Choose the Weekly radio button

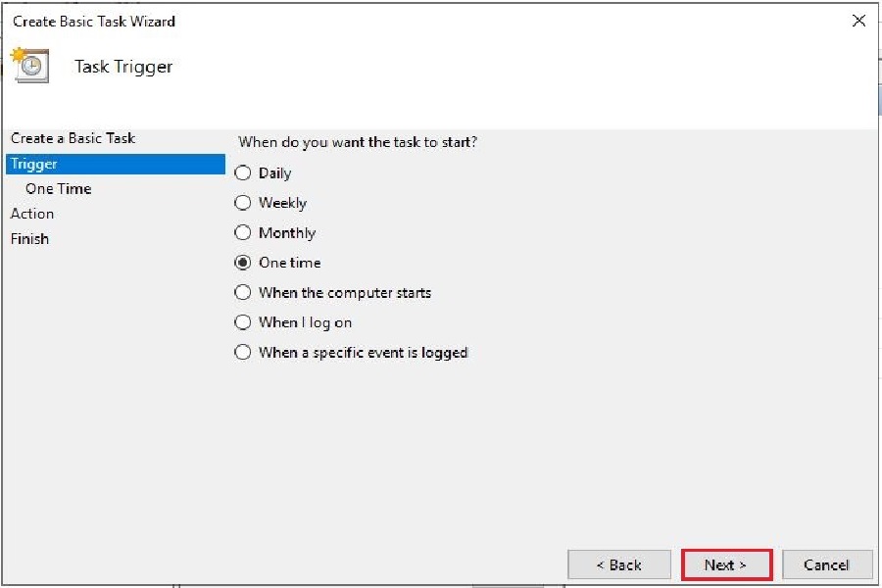[x=243, y=204]
